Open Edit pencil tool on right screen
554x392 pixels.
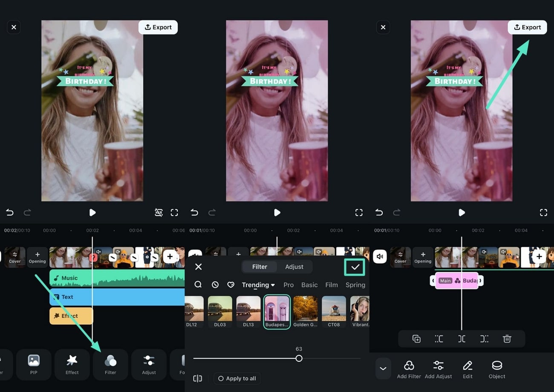pos(467,369)
